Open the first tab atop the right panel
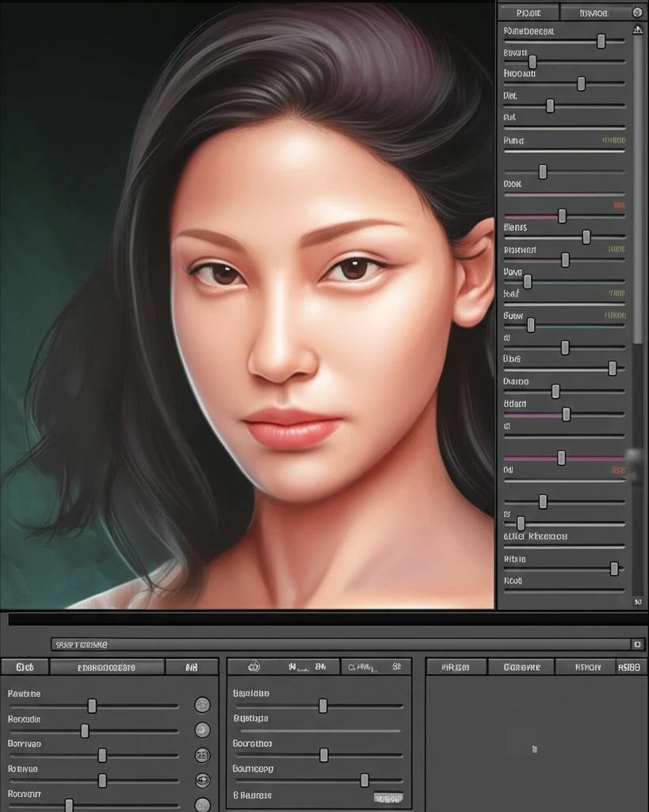This screenshot has width=649, height=812. click(528, 13)
